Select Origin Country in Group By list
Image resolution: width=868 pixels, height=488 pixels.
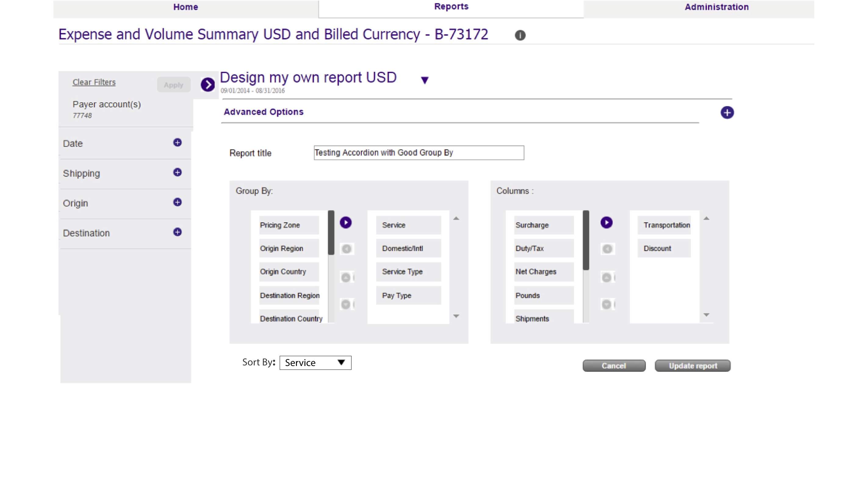click(x=289, y=271)
